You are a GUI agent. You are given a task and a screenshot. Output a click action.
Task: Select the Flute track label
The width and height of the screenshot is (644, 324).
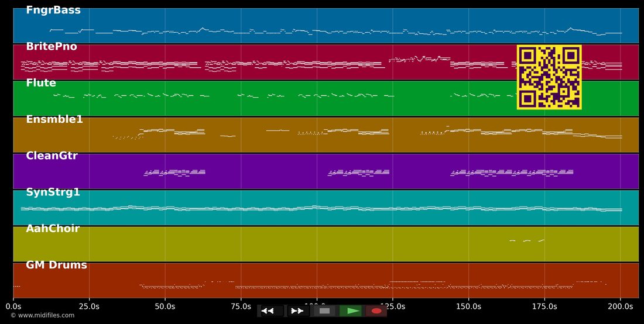click(x=40, y=83)
